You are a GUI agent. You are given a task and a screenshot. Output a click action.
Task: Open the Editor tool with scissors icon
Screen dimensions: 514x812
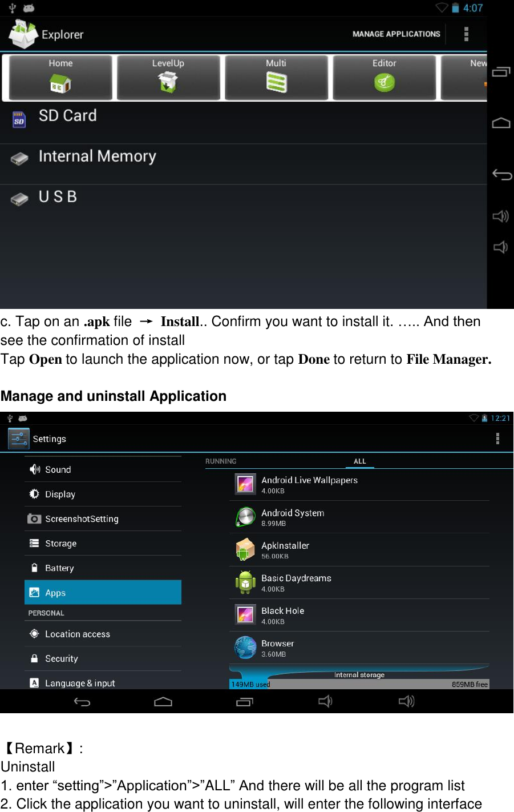pos(383,77)
